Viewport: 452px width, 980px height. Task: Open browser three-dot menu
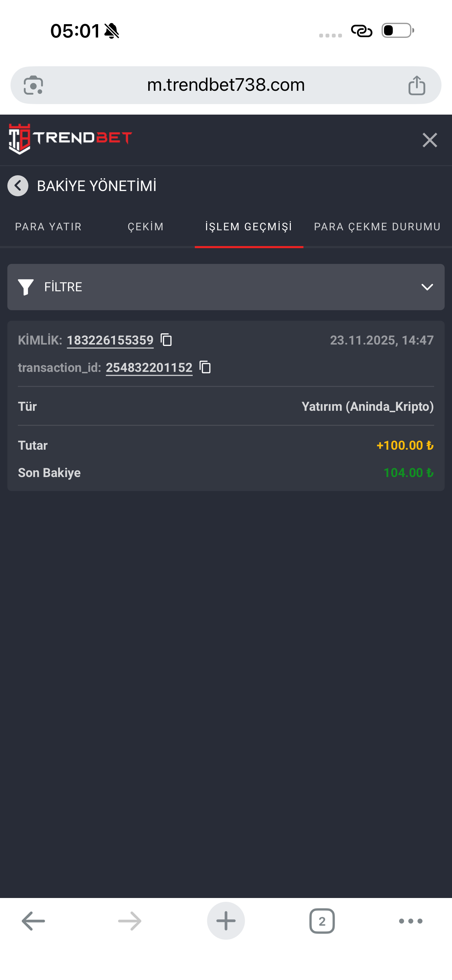pyautogui.click(x=411, y=921)
